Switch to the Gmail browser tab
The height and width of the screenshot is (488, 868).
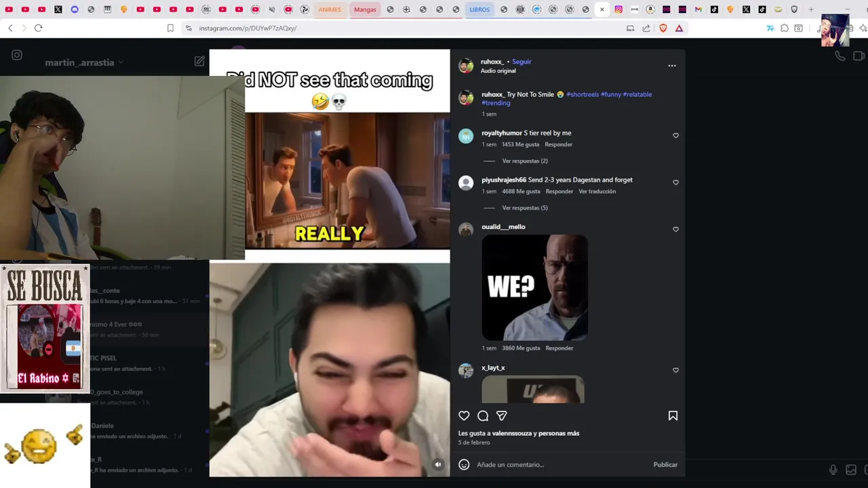pyautogui.click(x=698, y=9)
